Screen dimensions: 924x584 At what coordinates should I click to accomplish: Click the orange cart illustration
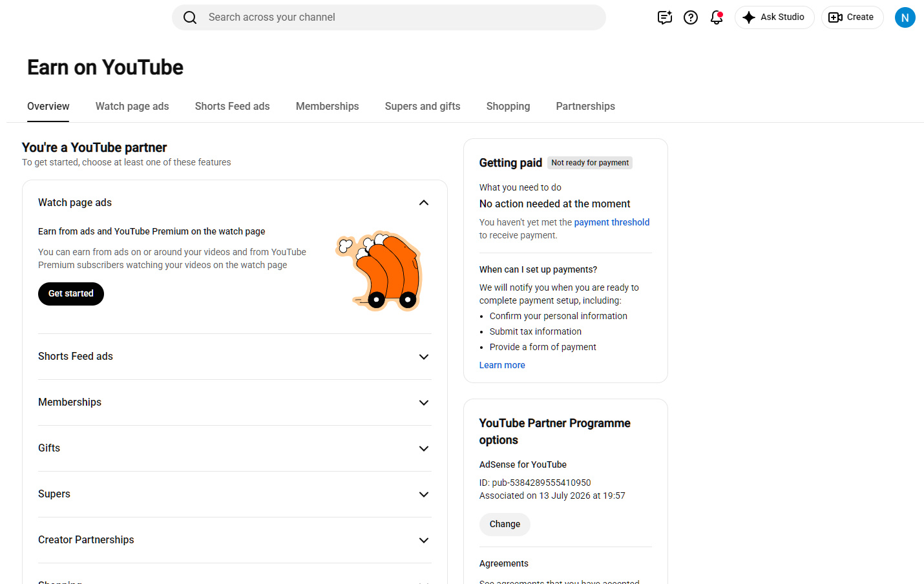point(379,271)
